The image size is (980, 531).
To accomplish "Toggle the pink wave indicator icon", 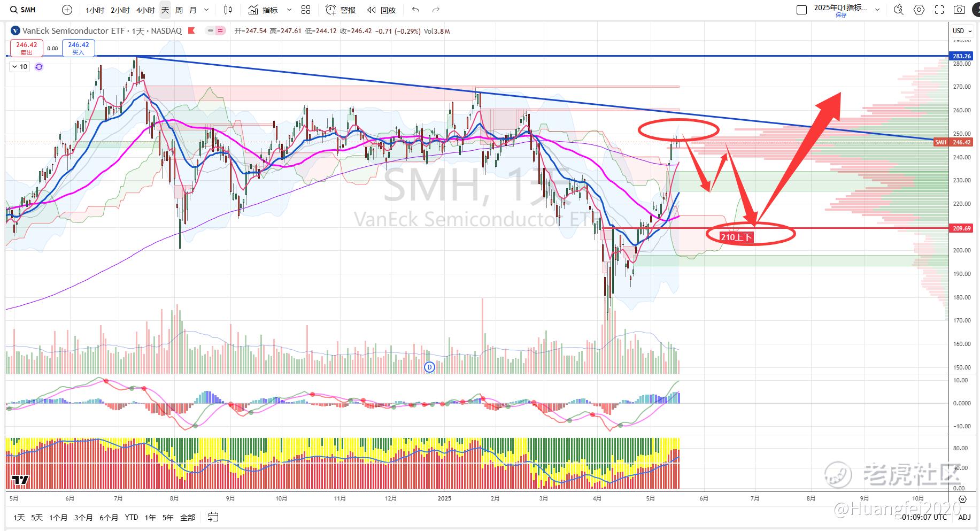I will (x=220, y=31).
